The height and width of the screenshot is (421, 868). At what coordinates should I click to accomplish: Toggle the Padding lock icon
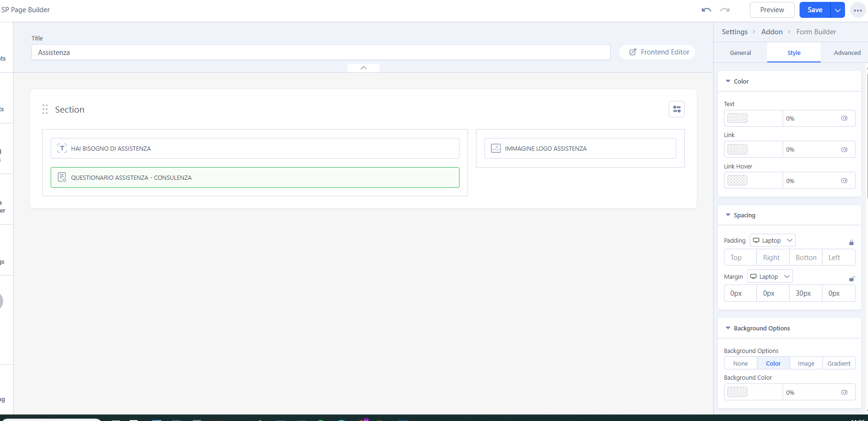851,243
